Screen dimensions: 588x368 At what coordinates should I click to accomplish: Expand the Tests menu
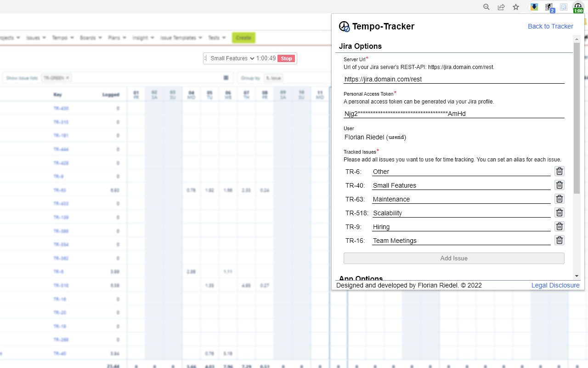[x=217, y=38]
